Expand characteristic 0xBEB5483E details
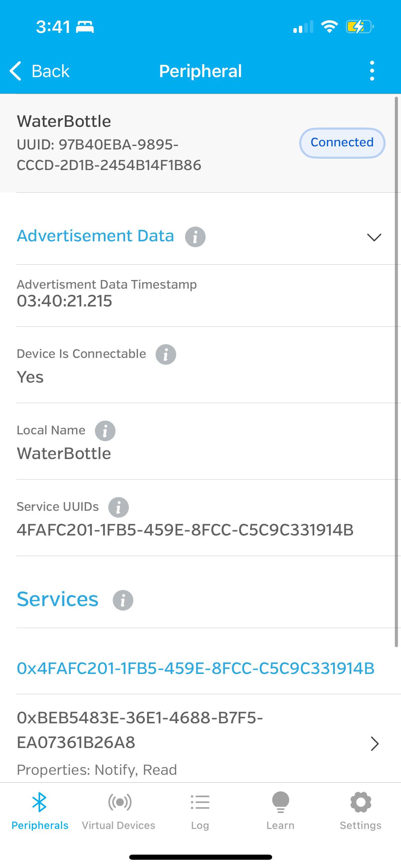This screenshot has height=868, width=401. click(x=375, y=744)
